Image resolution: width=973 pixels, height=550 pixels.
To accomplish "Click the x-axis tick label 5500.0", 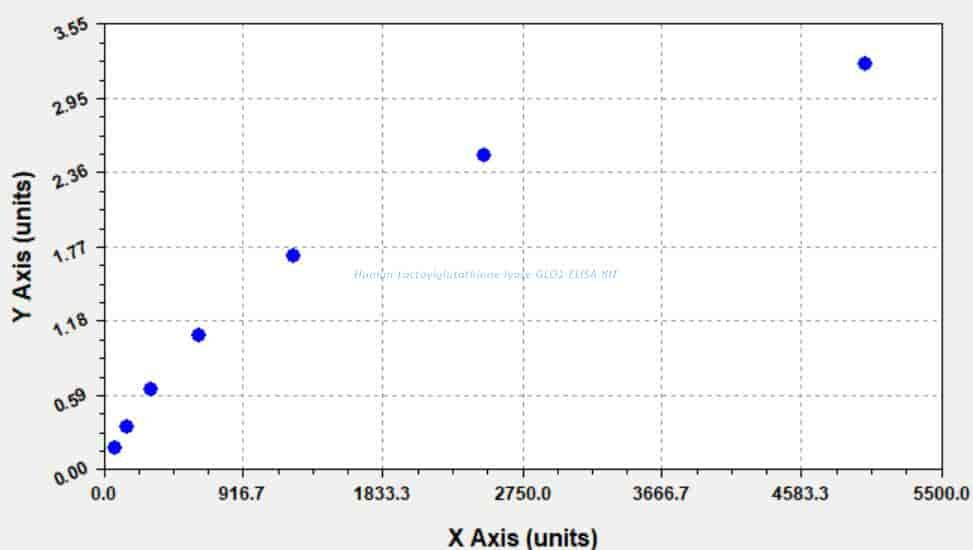I will tap(941, 494).
